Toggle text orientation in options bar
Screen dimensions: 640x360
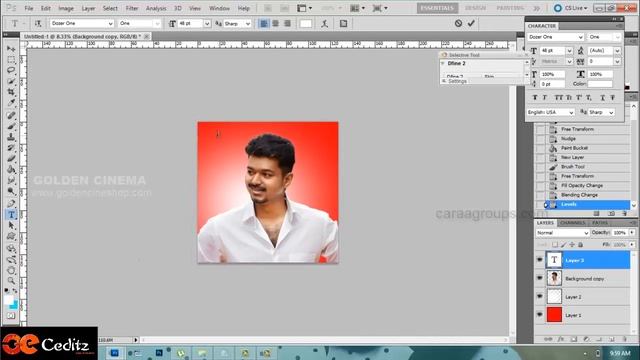38,24
